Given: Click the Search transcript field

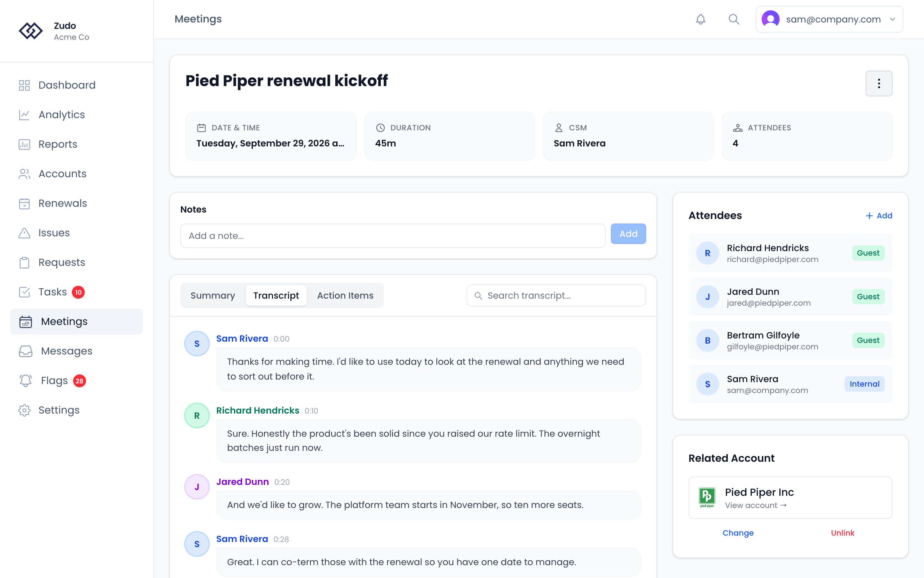Looking at the screenshot, I should coord(556,295).
